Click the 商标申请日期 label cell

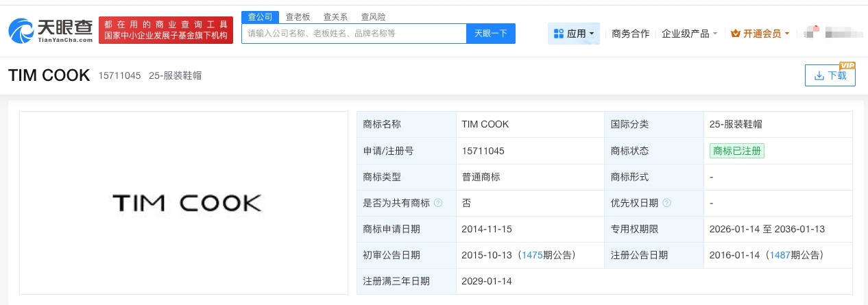click(x=407, y=229)
